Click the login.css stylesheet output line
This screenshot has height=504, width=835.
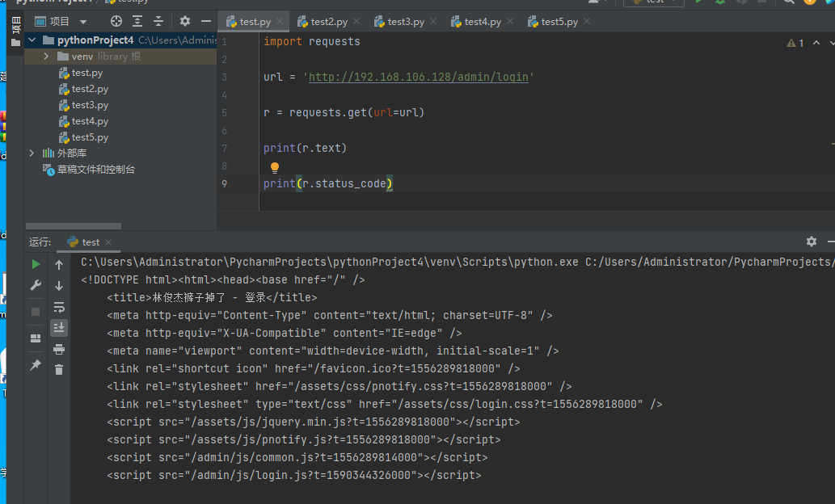click(x=385, y=404)
